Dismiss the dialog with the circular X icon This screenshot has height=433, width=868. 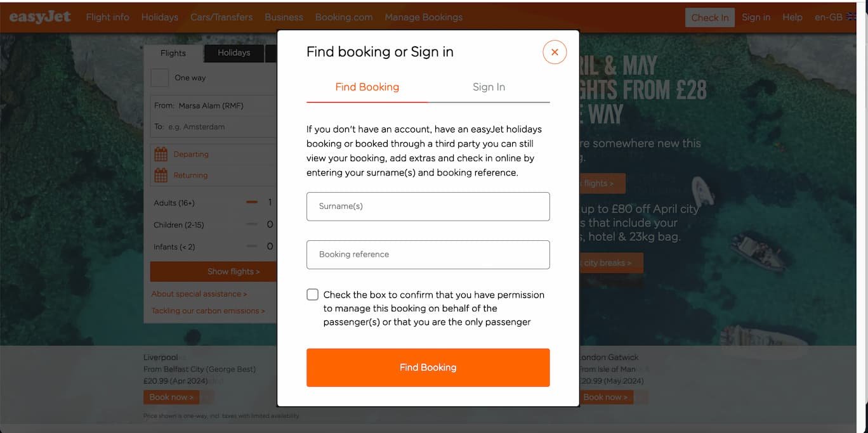click(555, 52)
